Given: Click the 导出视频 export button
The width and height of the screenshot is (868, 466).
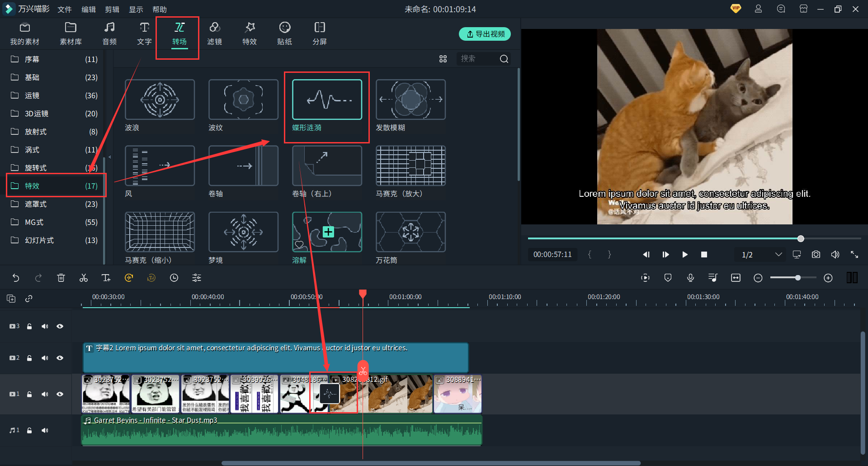Looking at the screenshot, I should coord(485,34).
